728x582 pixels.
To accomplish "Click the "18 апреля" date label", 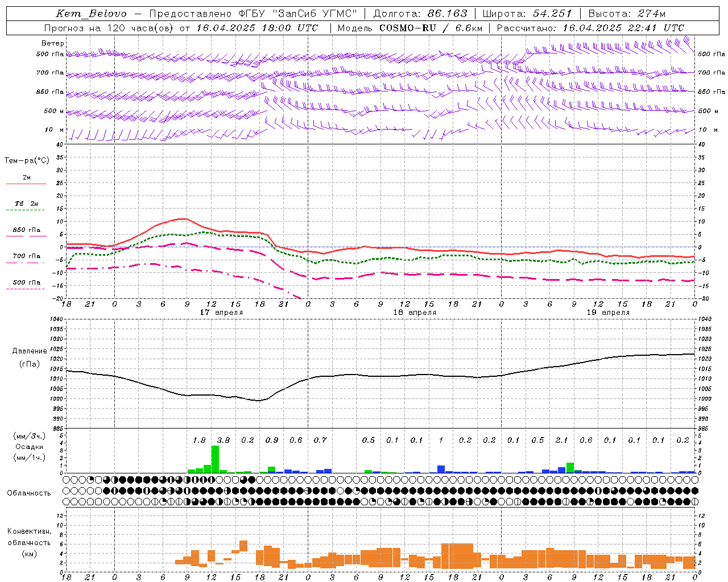I will pyautogui.click(x=415, y=313).
